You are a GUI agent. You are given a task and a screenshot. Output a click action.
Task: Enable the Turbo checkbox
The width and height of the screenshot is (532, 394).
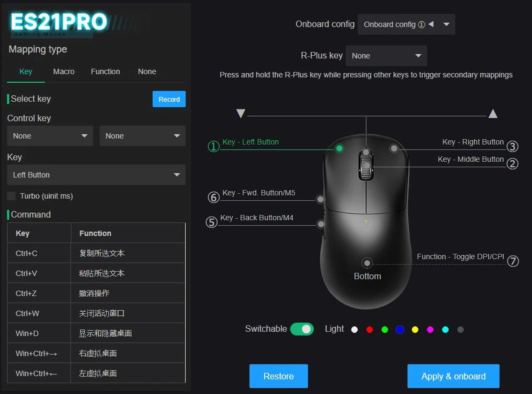[12, 196]
